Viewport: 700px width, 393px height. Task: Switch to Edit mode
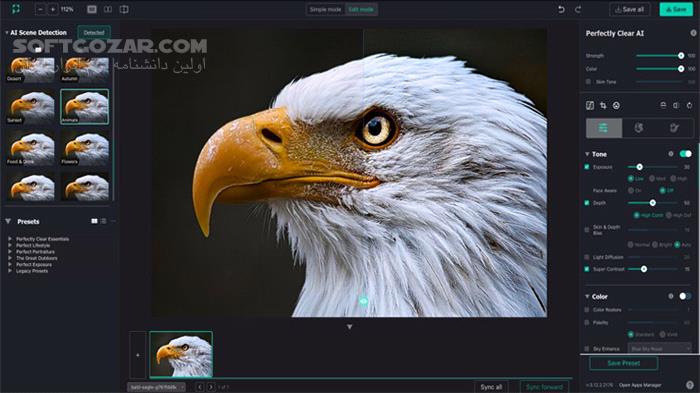[x=361, y=9]
